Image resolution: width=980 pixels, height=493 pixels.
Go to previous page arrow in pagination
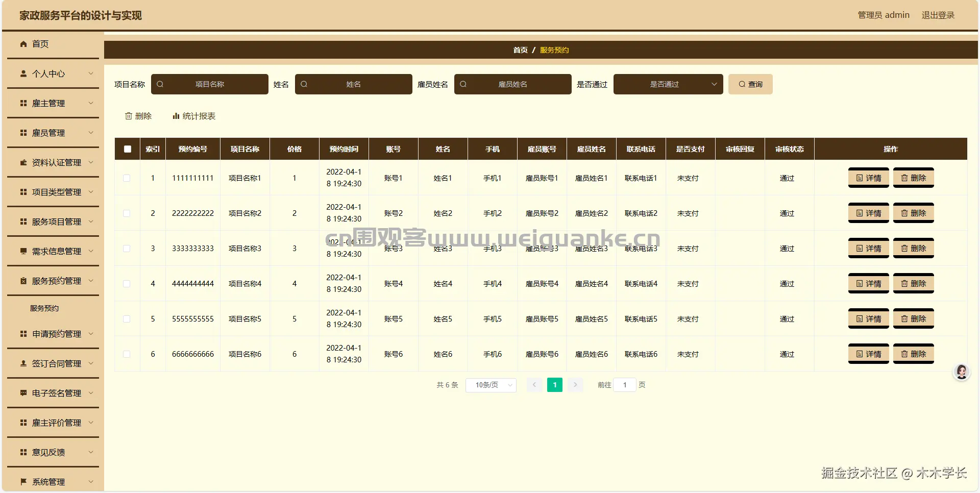pos(534,385)
